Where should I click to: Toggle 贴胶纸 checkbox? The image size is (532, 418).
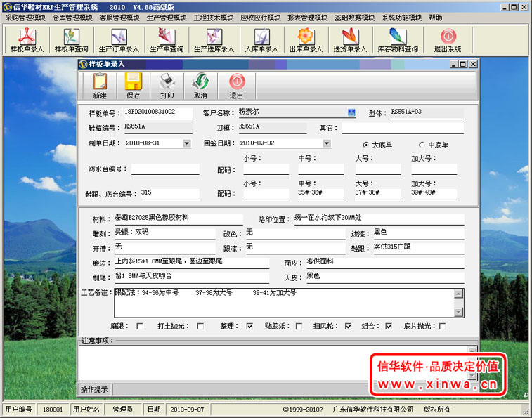click(299, 326)
